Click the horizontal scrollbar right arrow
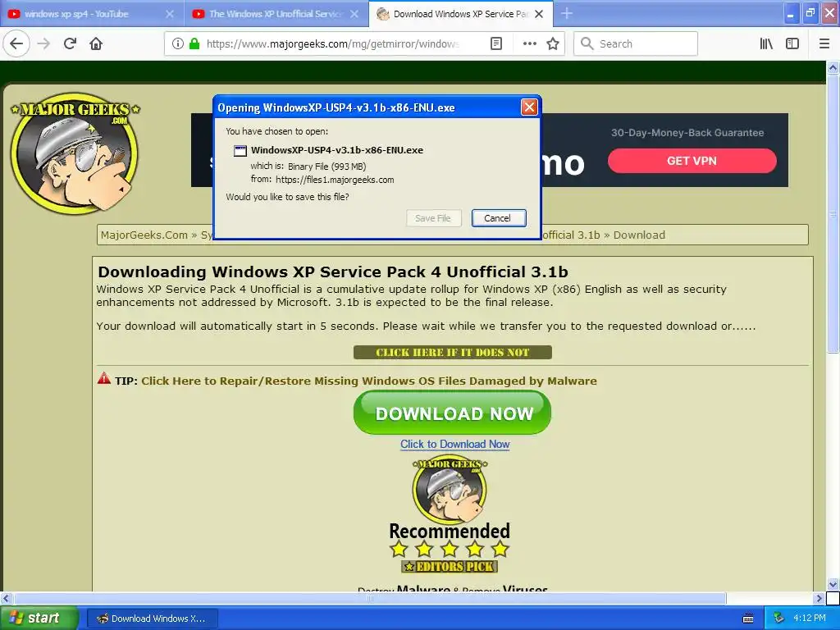This screenshot has height=630, width=840. point(819,598)
